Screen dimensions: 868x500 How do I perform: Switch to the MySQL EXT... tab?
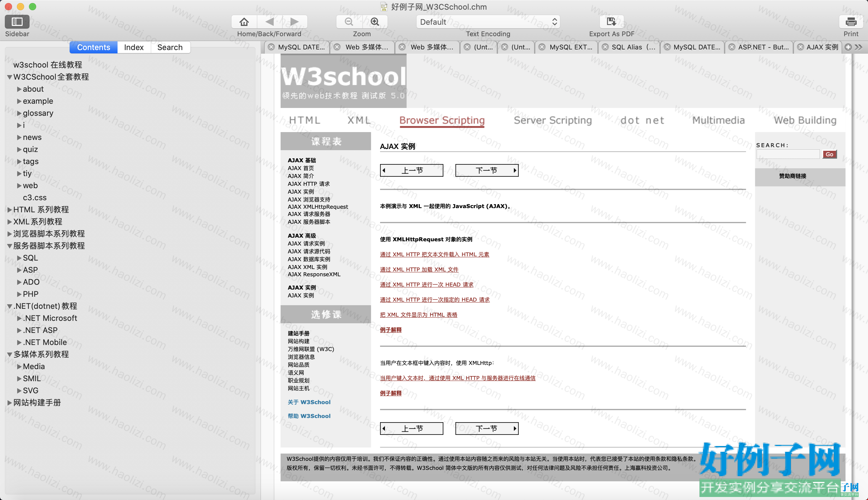(x=567, y=47)
